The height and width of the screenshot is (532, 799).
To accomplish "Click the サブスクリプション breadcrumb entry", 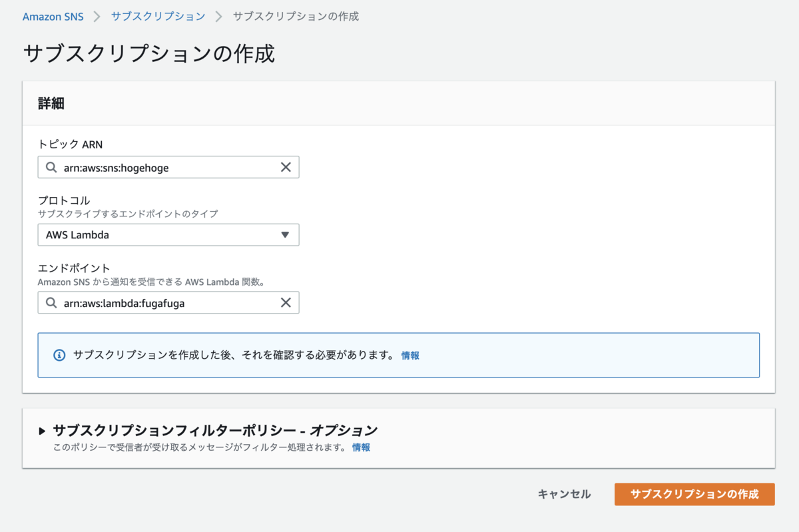I will [158, 16].
